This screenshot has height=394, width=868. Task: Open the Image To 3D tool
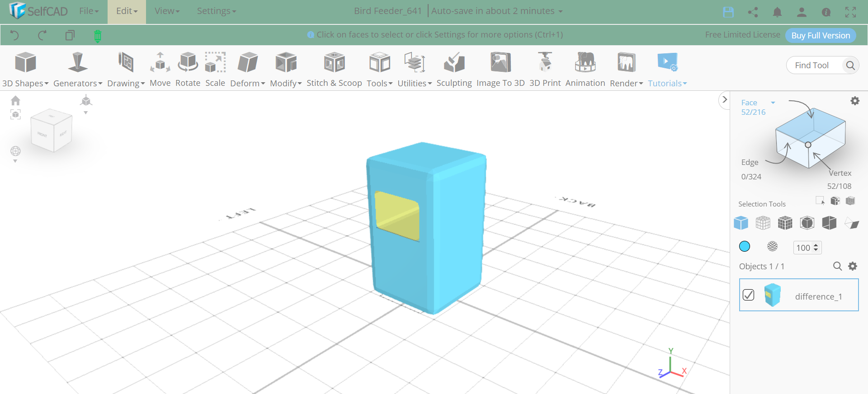[x=500, y=62]
